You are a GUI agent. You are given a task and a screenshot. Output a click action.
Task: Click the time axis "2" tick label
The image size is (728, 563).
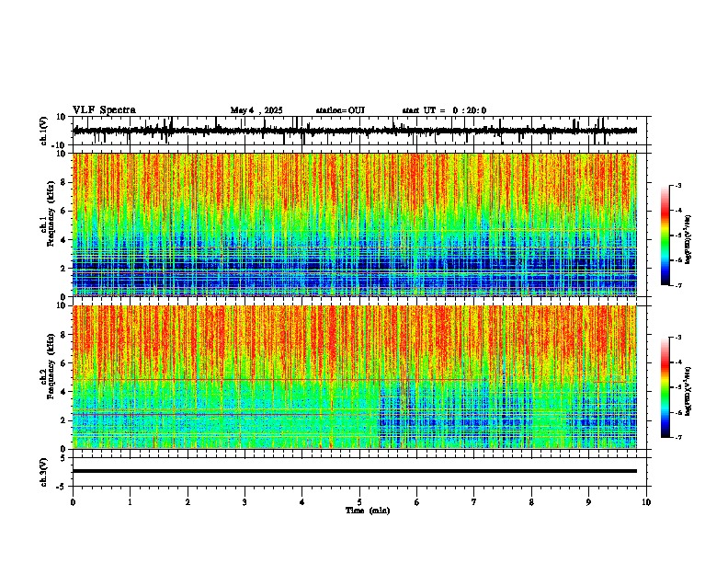pyautogui.click(x=188, y=502)
